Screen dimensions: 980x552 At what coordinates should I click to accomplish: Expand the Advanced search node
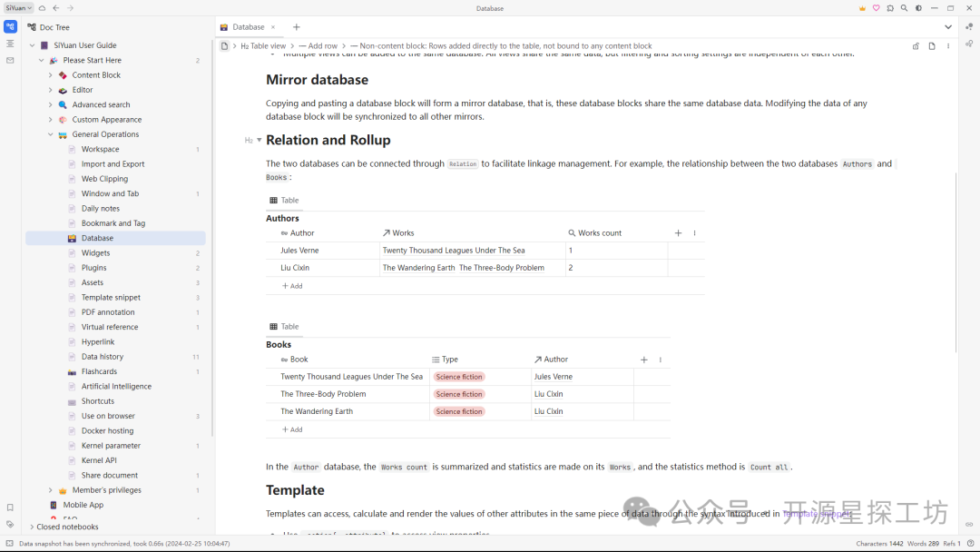point(51,104)
